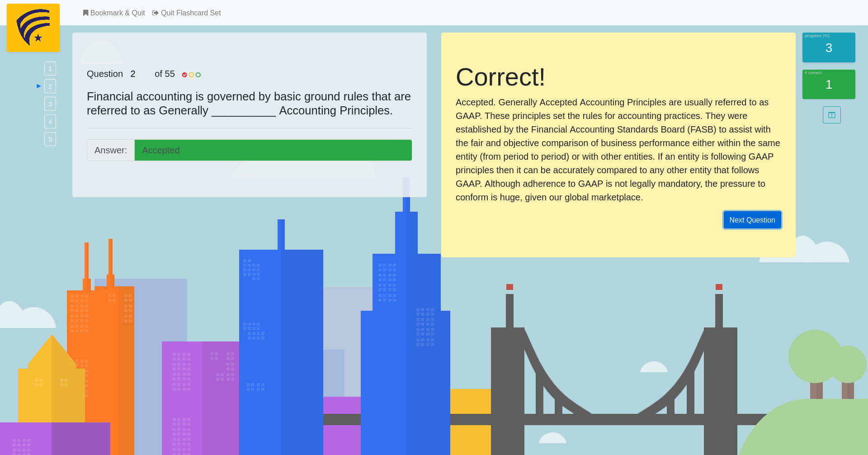Click the Bookmark & Quit link
The height and width of the screenshot is (455, 868).
pos(114,13)
